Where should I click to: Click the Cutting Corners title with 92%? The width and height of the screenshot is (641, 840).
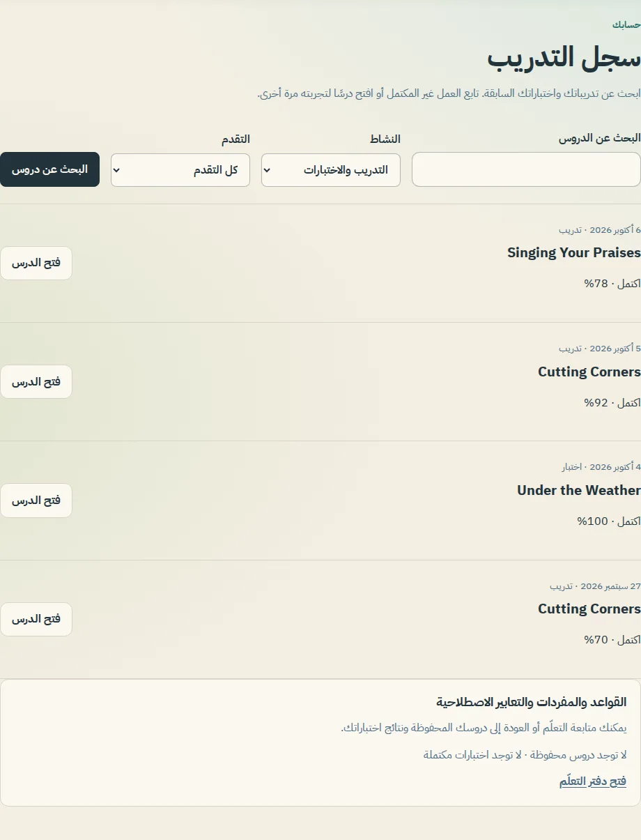point(589,372)
